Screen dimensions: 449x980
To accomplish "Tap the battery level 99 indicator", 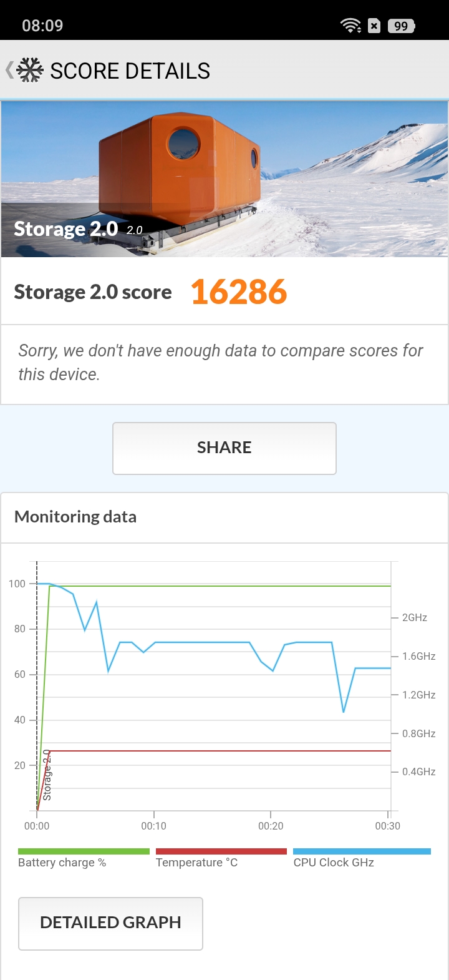I will pyautogui.click(x=401, y=26).
